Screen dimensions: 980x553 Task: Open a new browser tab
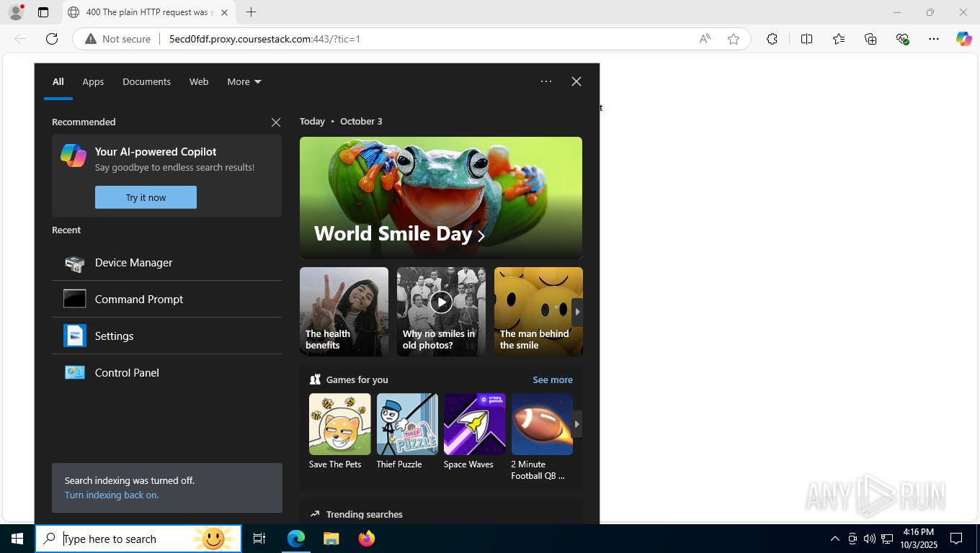[x=251, y=12]
